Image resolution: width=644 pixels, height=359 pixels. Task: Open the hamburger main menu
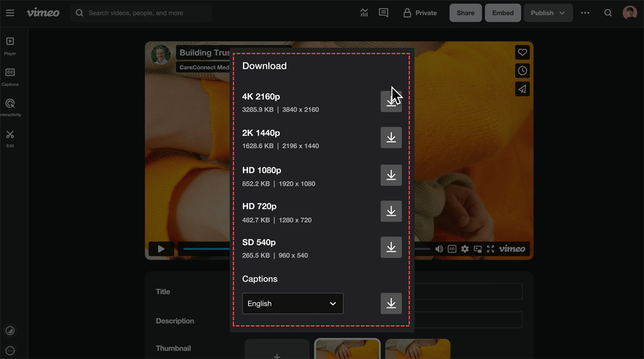10,13
